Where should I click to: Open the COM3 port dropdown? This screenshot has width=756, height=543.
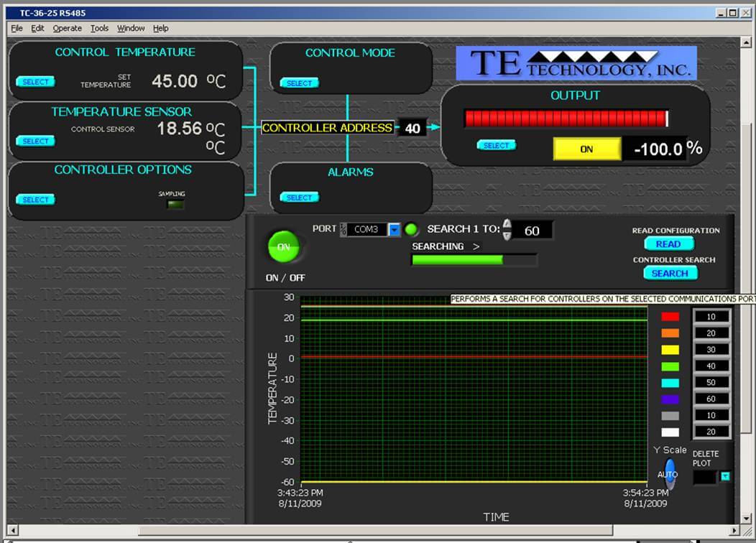[395, 229]
